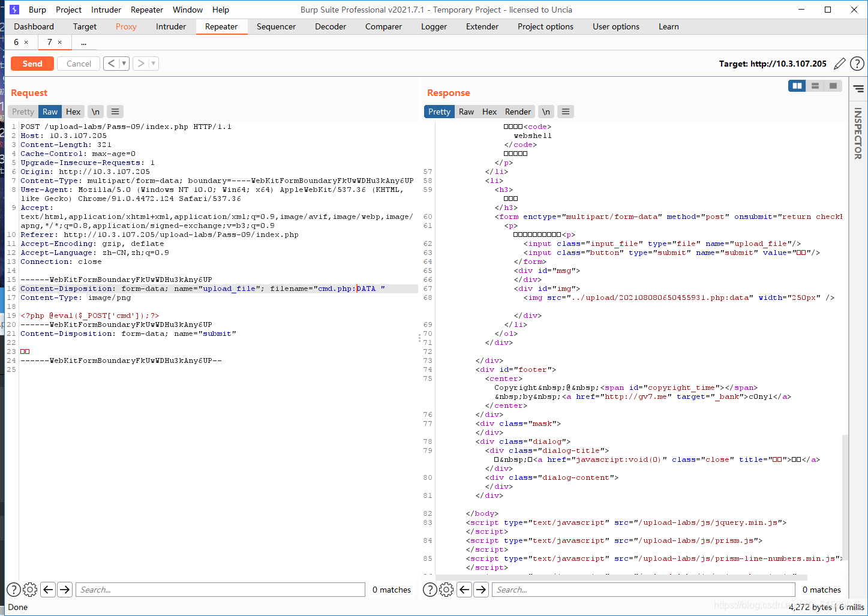
Task: Open the Burp menu
Action: coord(37,10)
